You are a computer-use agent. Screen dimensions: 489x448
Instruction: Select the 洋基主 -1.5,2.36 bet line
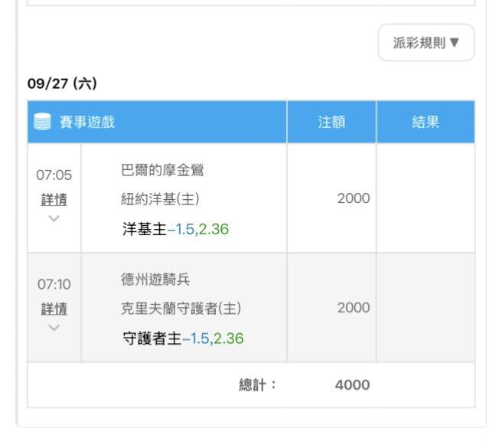click(175, 229)
